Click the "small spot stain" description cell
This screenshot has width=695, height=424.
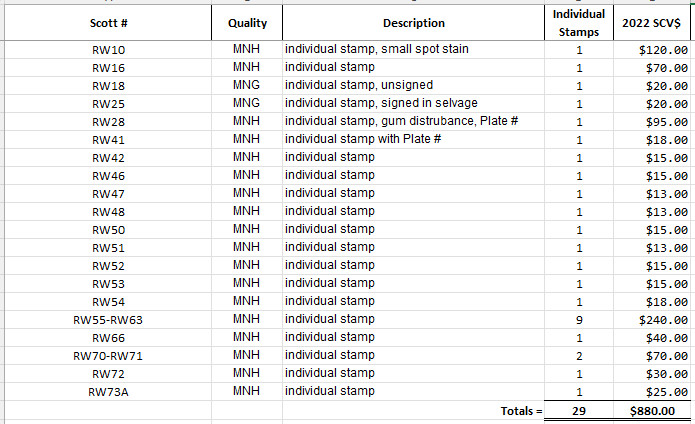pyautogui.click(x=413, y=49)
